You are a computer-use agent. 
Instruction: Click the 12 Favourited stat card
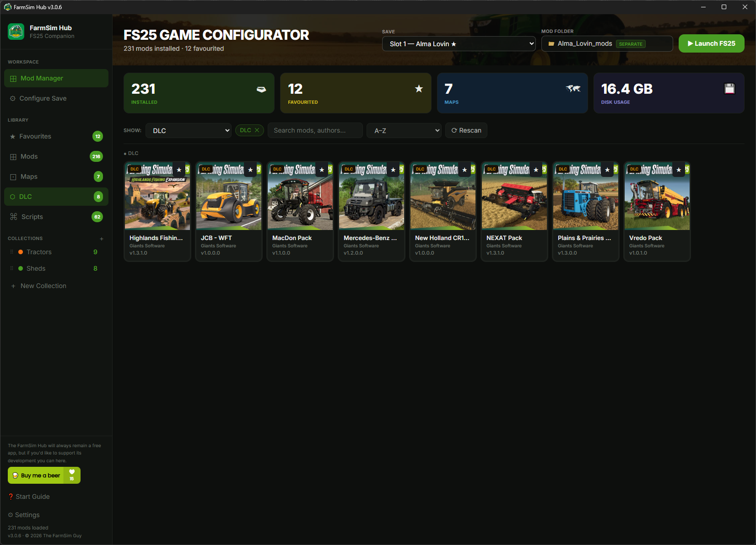pyautogui.click(x=356, y=93)
